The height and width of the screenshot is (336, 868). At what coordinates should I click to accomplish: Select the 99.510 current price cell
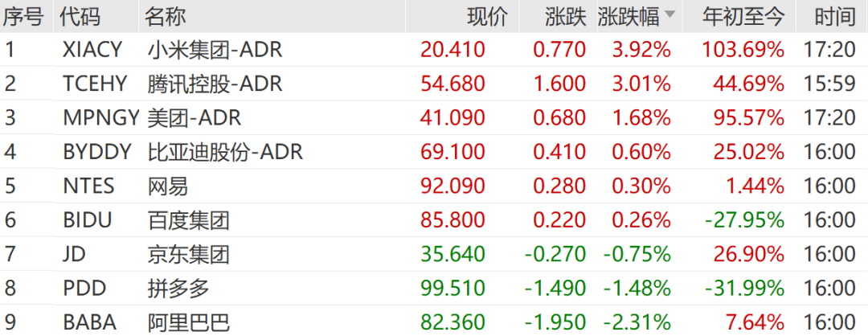(x=452, y=289)
